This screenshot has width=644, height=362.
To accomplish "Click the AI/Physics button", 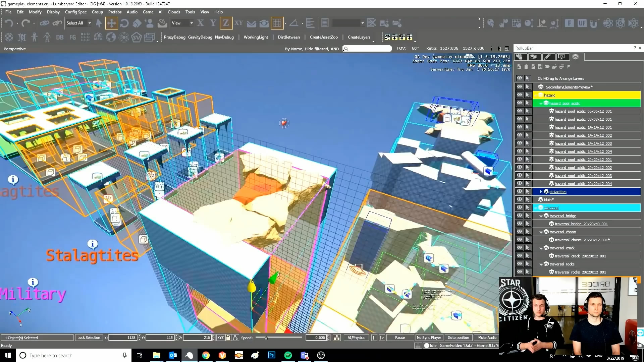I will (x=356, y=338).
